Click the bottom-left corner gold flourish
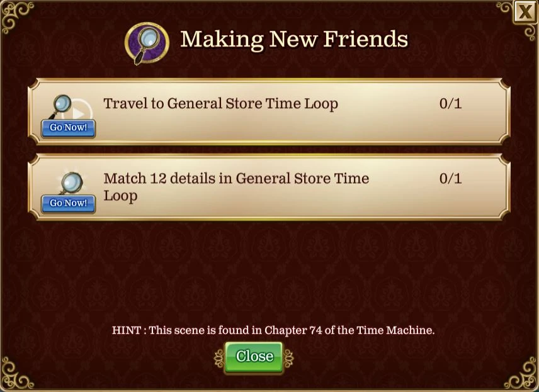Screen dimensions: 539x392 click(x=16, y=374)
